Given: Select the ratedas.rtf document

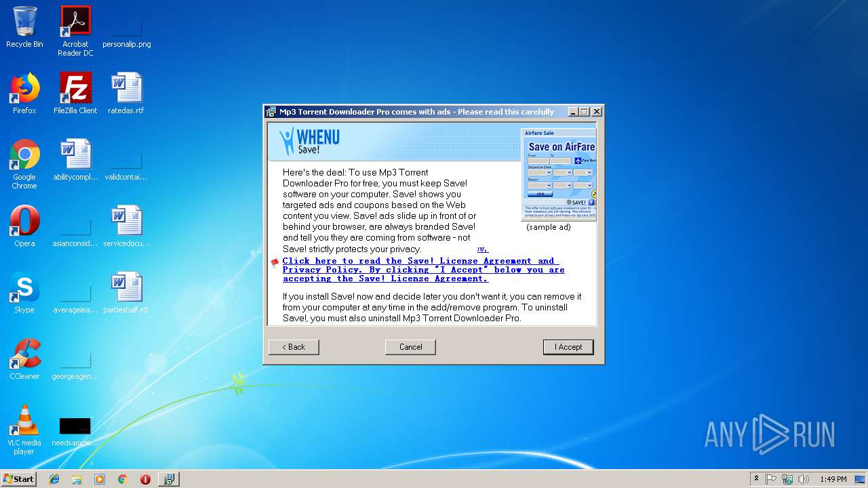Looking at the screenshot, I should point(126,94).
